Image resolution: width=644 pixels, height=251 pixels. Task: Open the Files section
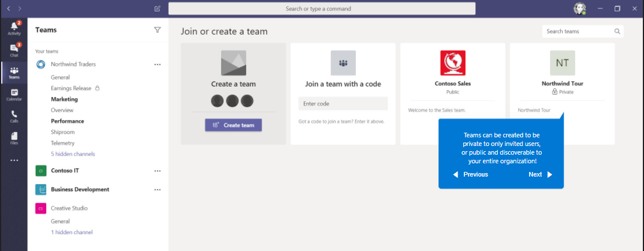[x=14, y=138]
